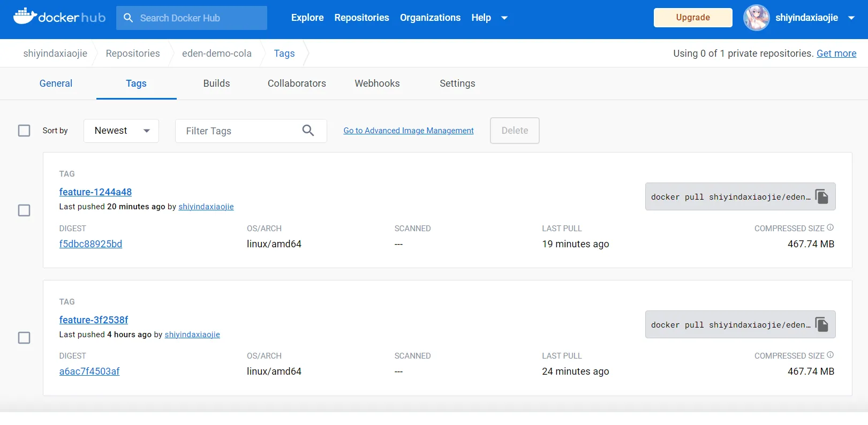The image size is (868, 425).
Task: Click Repositories in the breadcrumb
Action: 133,54
